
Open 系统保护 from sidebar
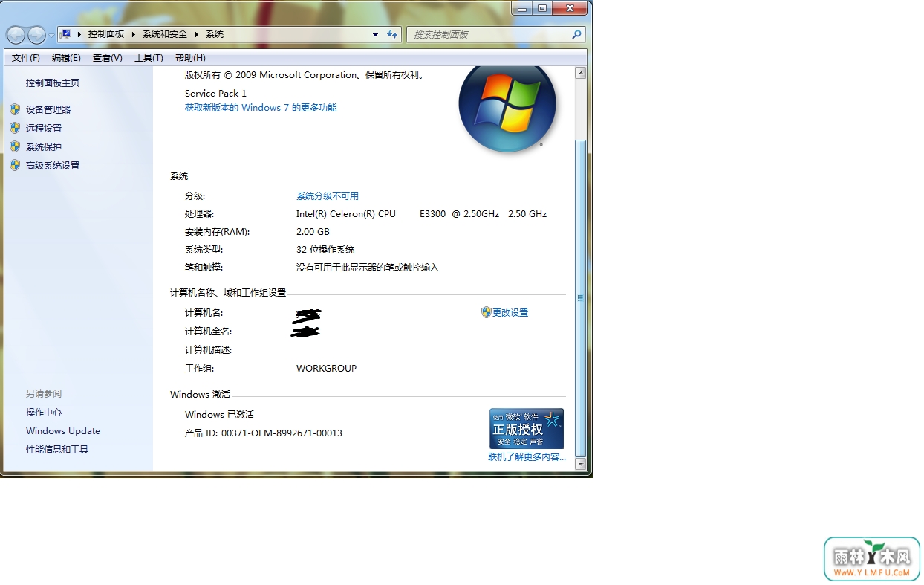44,146
